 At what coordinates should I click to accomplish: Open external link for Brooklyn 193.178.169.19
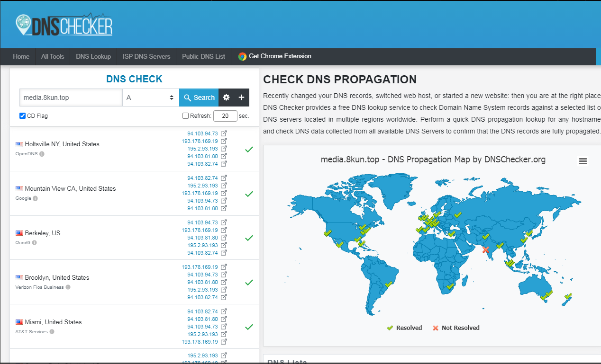click(x=224, y=267)
